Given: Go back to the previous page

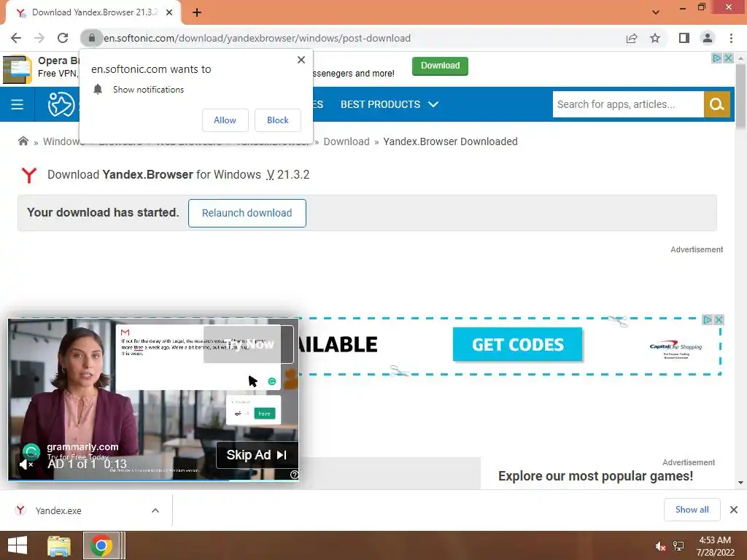Looking at the screenshot, I should pos(16,38).
